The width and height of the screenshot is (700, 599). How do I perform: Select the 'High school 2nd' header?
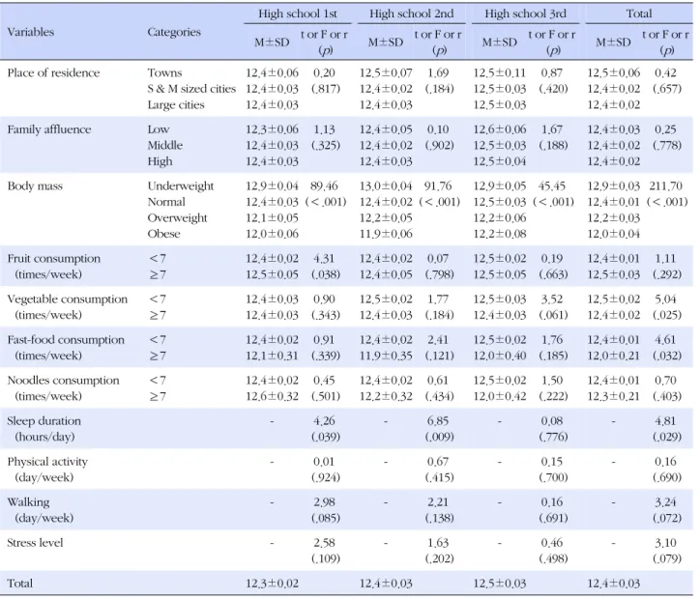click(411, 14)
